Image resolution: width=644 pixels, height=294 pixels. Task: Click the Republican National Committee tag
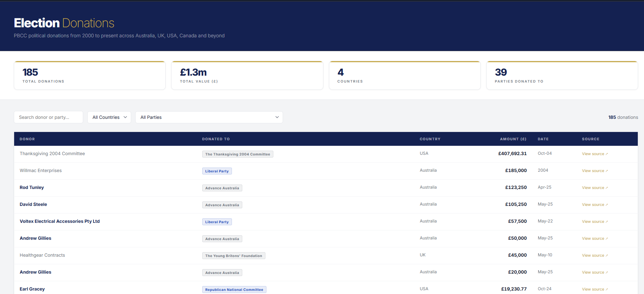click(234, 290)
